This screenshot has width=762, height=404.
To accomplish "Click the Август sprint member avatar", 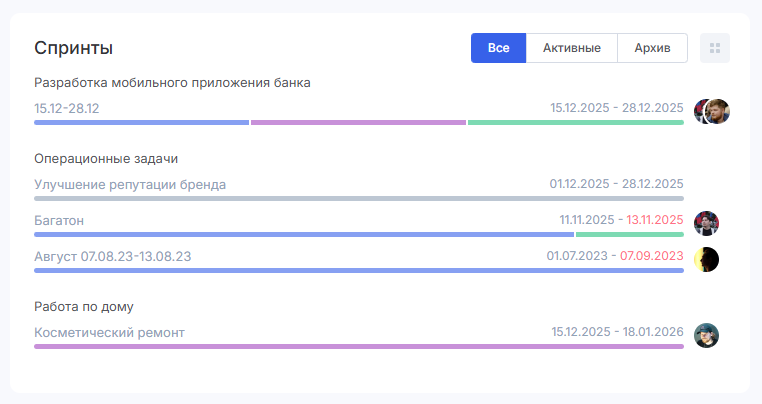I will coord(707,260).
